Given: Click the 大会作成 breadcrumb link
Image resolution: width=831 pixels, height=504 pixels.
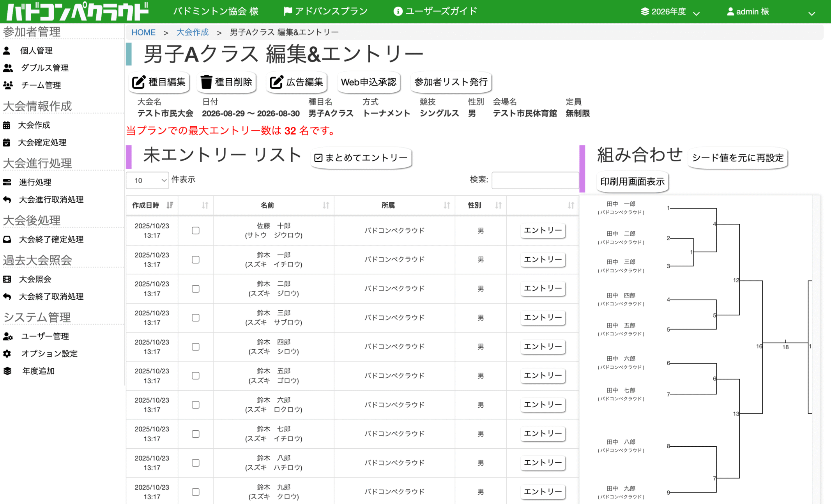Looking at the screenshot, I should (193, 32).
